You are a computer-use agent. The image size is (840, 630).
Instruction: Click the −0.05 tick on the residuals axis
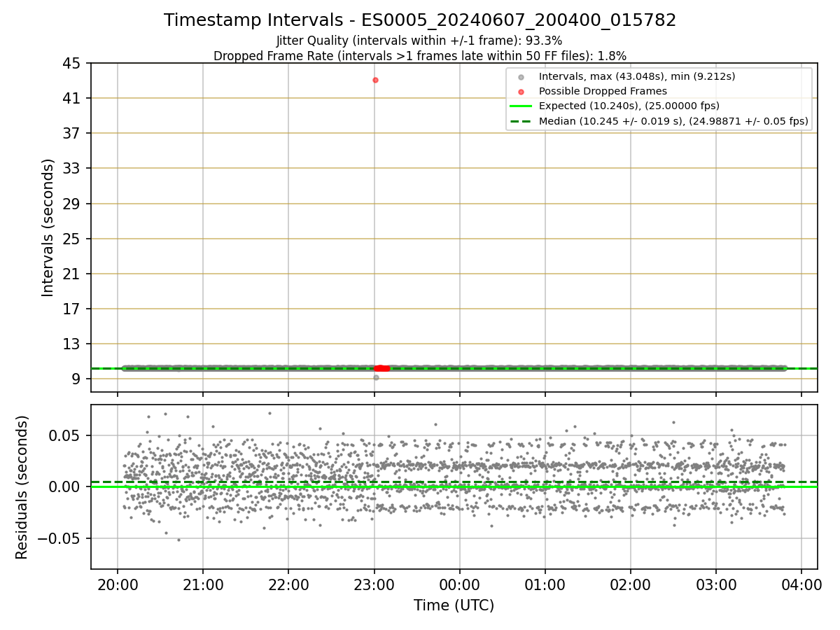[59, 538]
